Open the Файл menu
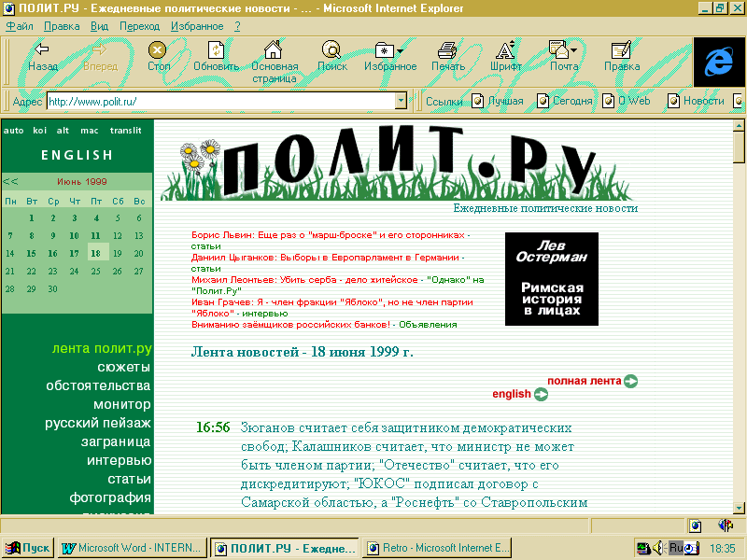Image resolution: width=747 pixels, height=560 pixels. [20, 26]
